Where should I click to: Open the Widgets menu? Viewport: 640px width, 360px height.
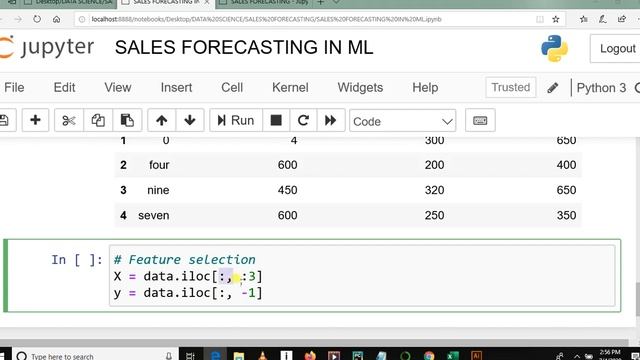(360, 87)
